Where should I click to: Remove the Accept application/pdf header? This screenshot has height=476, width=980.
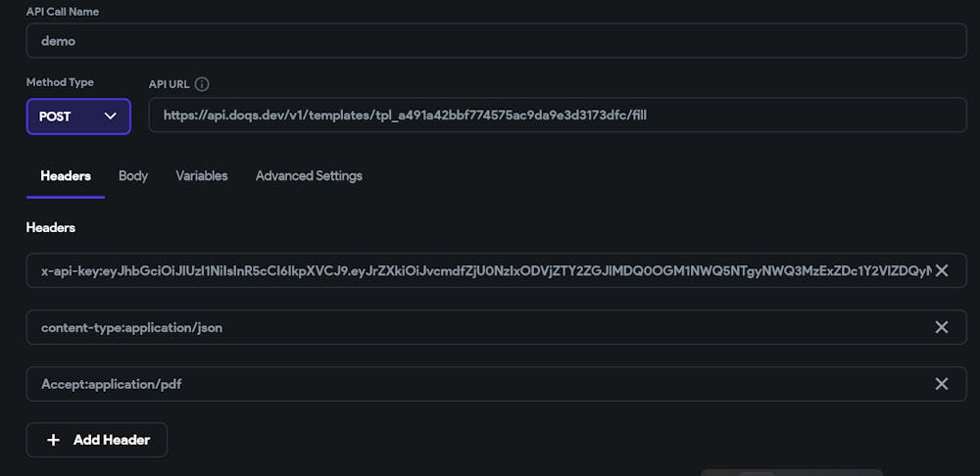click(942, 384)
